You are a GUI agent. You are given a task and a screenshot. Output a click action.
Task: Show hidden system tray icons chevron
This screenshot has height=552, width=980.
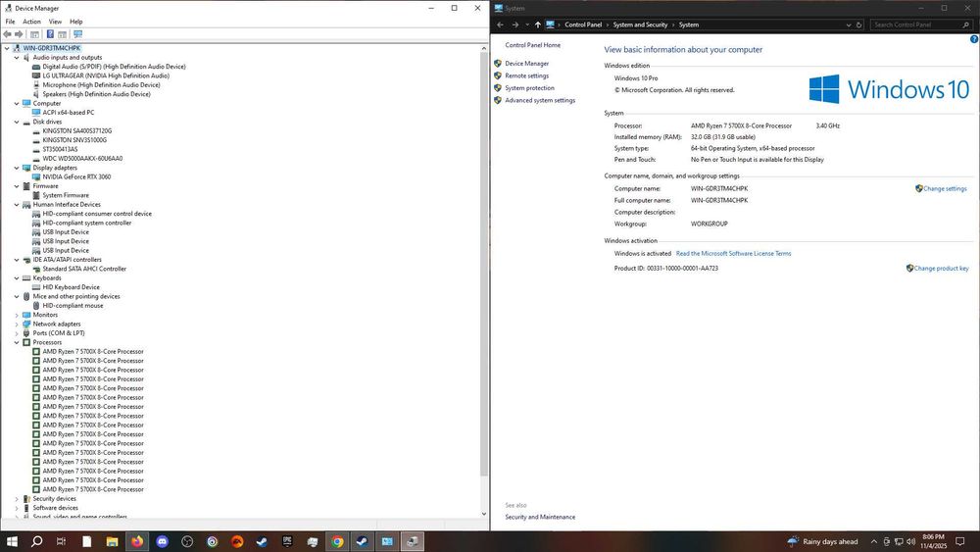pos(874,541)
